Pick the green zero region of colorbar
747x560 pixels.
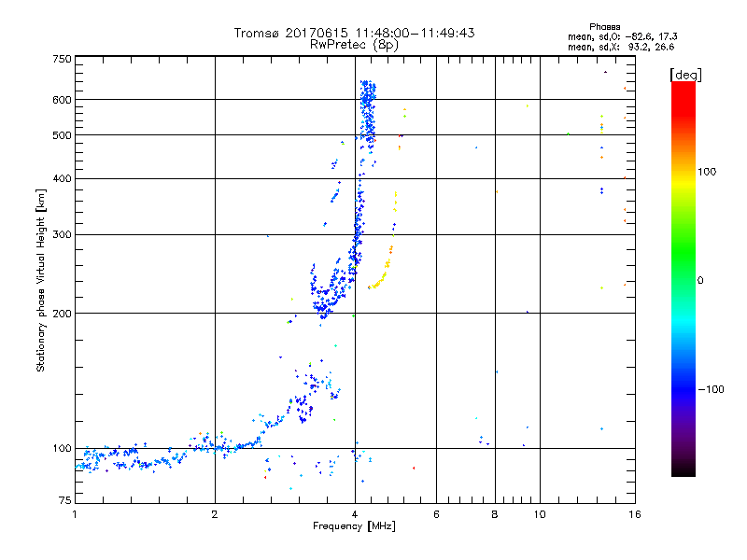coord(683,279)
